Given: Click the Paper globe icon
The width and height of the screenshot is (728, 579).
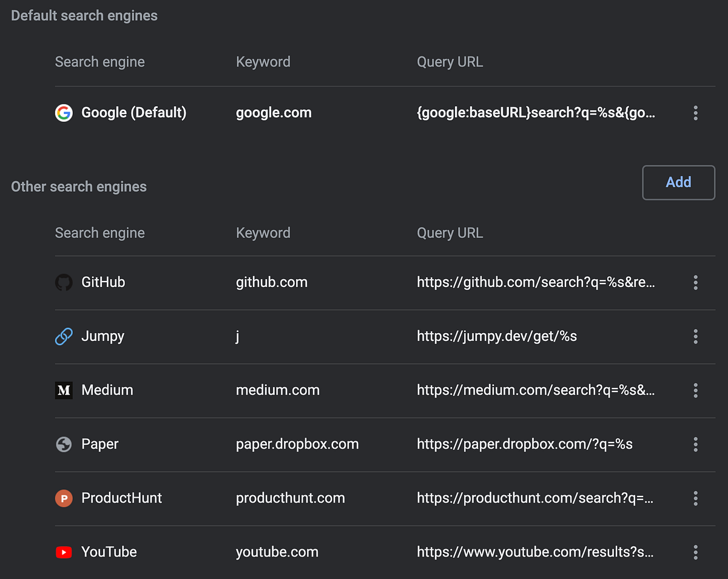Looking at the screenshot, I should tap(64, 444).
